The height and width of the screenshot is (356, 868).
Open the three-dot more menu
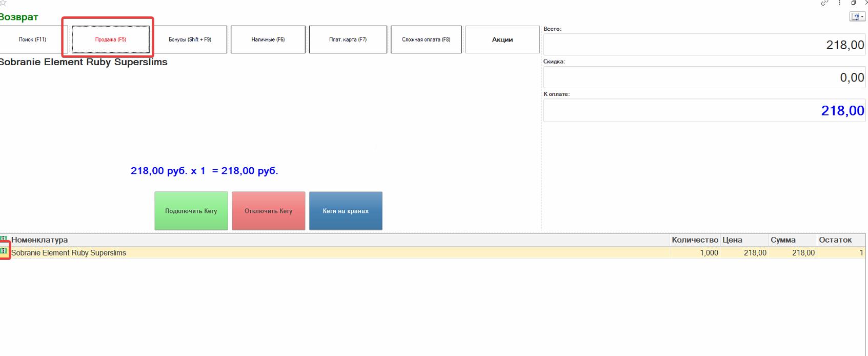pyautogui.click(x=839, y=3)
